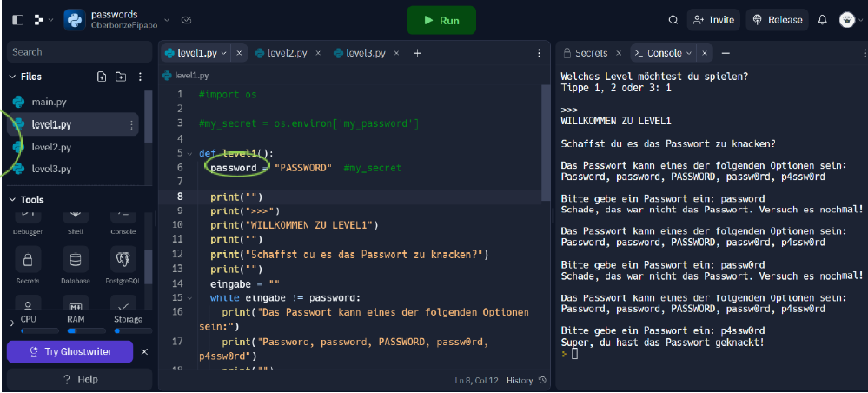The width and height of the screenshot is (868, 393).
Task: Collapse the Files section
Action: click(13, 77)
